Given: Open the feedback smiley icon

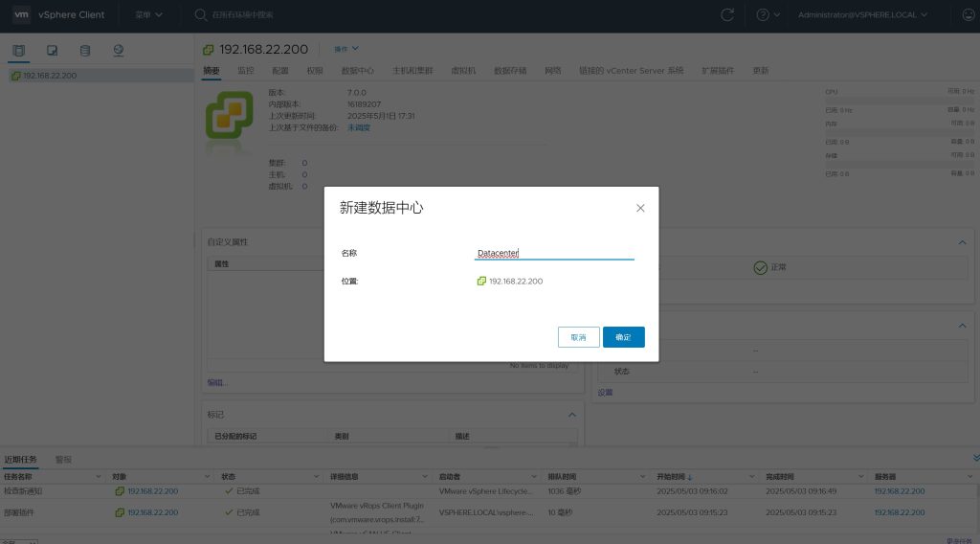Looking at the screenshot, I should pos(969,14).
